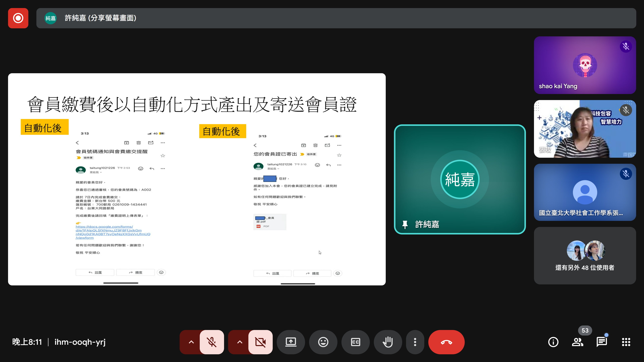Leave the call with red hang-up button
The image size is (644, 362).
446,342
